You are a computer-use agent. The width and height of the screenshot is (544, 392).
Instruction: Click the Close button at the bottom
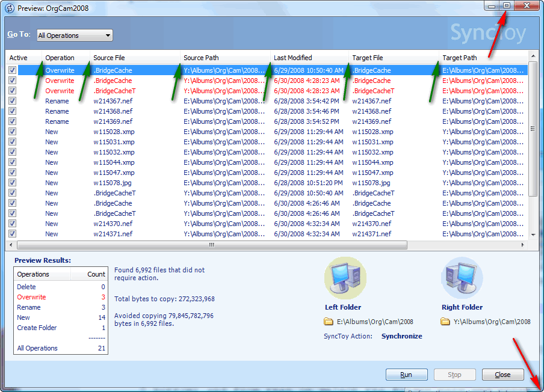[x=502, y=375]
